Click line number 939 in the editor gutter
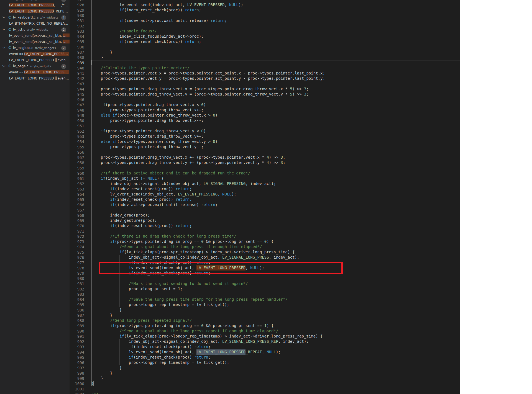This screenshot has height=394, width=532. click(x=80, y=63)
